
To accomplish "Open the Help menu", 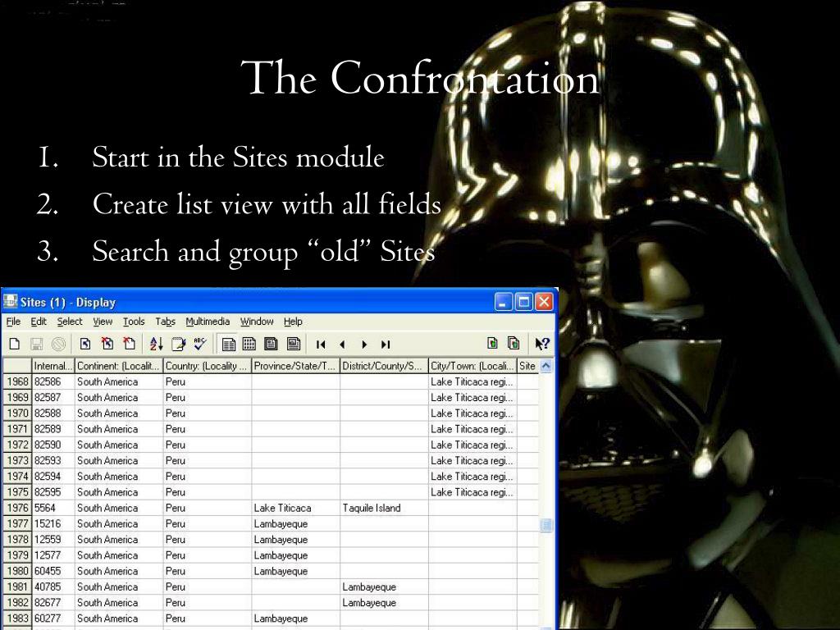I will point(293,322).
